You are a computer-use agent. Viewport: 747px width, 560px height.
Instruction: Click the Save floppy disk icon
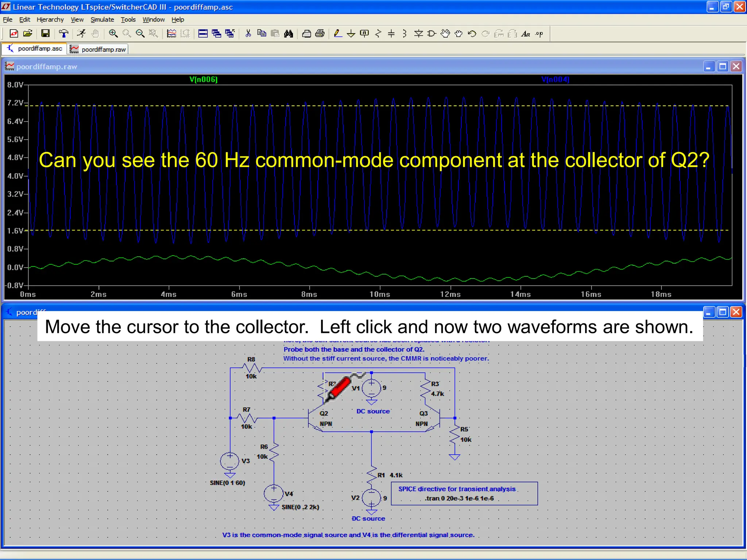45,34
